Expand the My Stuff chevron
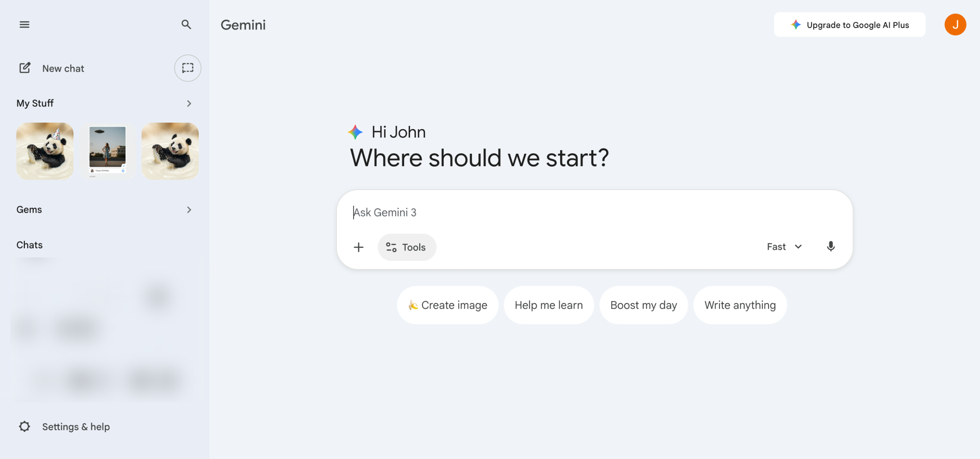This screenshot has height=459, width=980. pyautogui.click(x=189, y=103)
